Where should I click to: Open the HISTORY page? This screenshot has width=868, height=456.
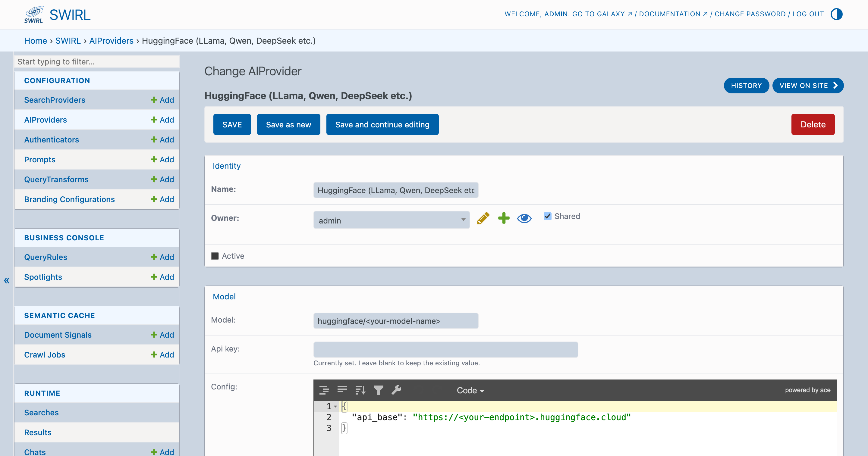click(x=746, y=86)
